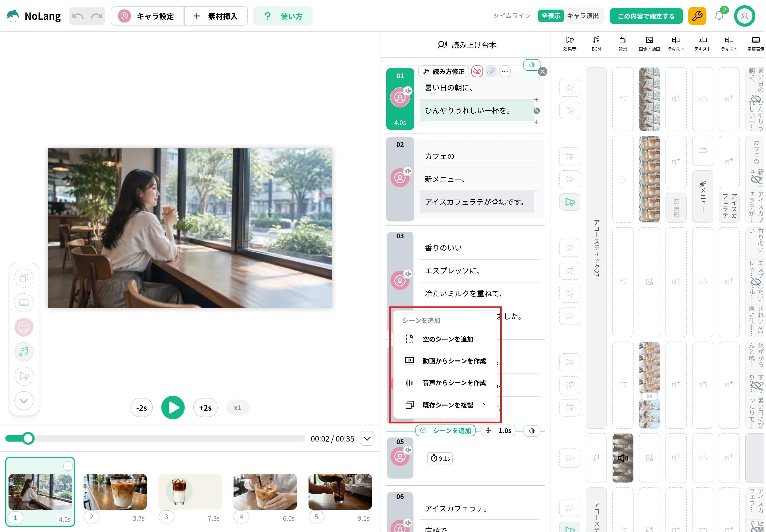Click the playback progress slider handle
Image resolution: width=766 pixels, height=532 pixels.
click(28, 438)
